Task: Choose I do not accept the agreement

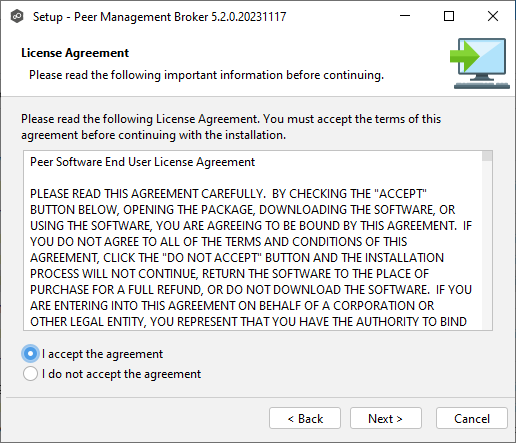Action: pos(30,374)
